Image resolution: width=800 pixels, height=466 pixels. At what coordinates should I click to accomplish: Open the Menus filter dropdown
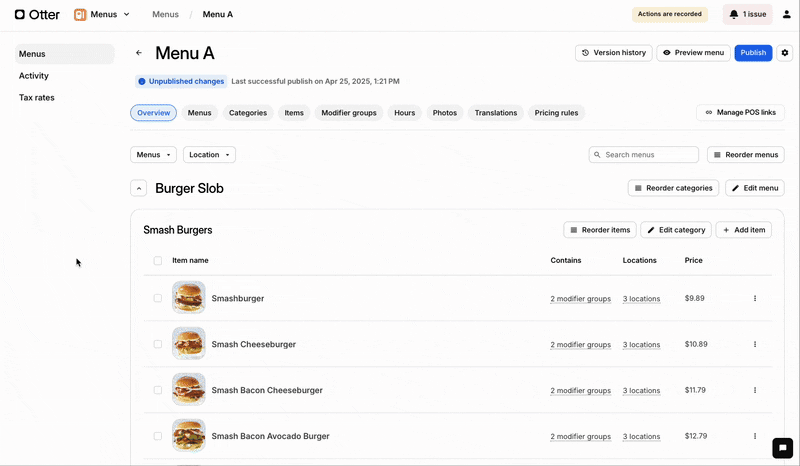click(x=153, y=155)
